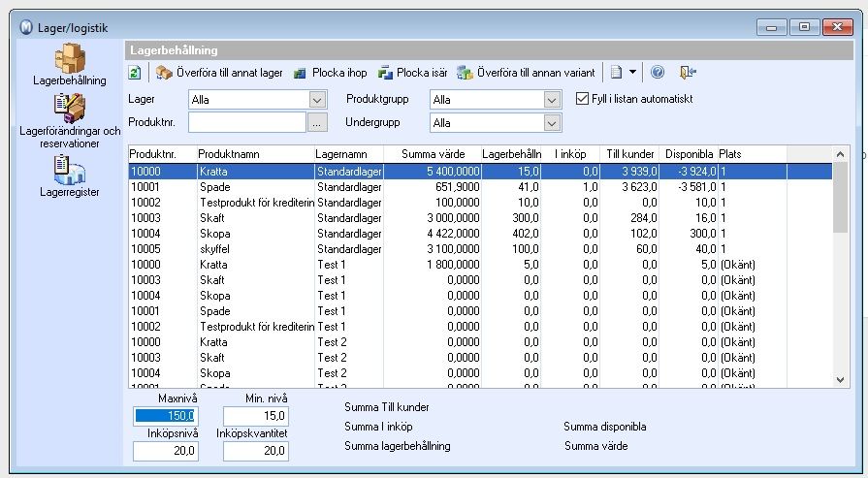Screen dimensions: 868x478
Task: Expand the Produktgrupp dropdown
Action: [552, 100]
